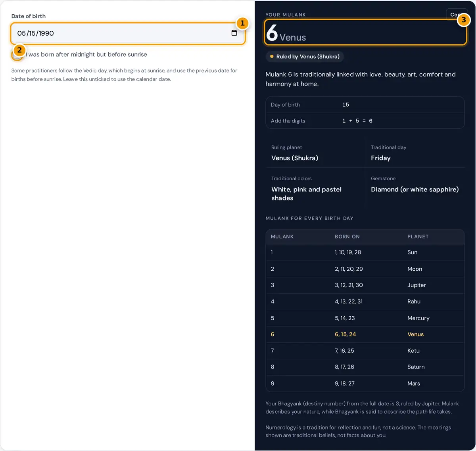The width and height of the screenshot is (476, 451).
Task: Click the 'MULANK FOR EVERY BIRTH DAY' heading
Action: (309, 218)
